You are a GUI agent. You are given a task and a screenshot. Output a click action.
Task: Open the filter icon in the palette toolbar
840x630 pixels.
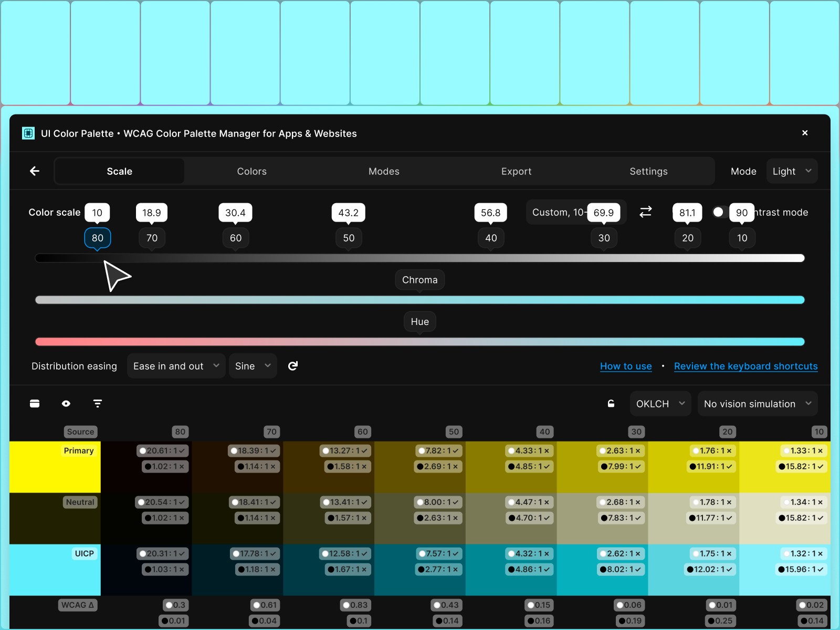pyautogui.click(x=97, y=403)
